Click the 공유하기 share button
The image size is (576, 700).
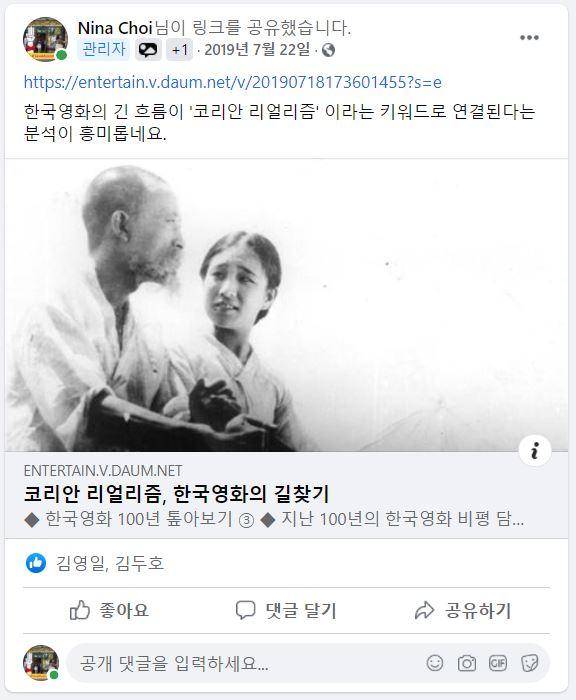[463, 610]
